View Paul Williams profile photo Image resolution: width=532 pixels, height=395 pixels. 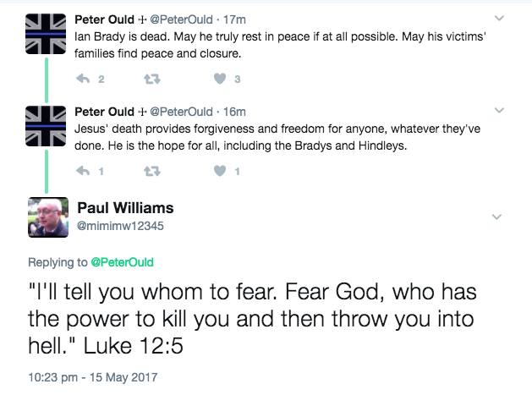(x=47, y=217)
